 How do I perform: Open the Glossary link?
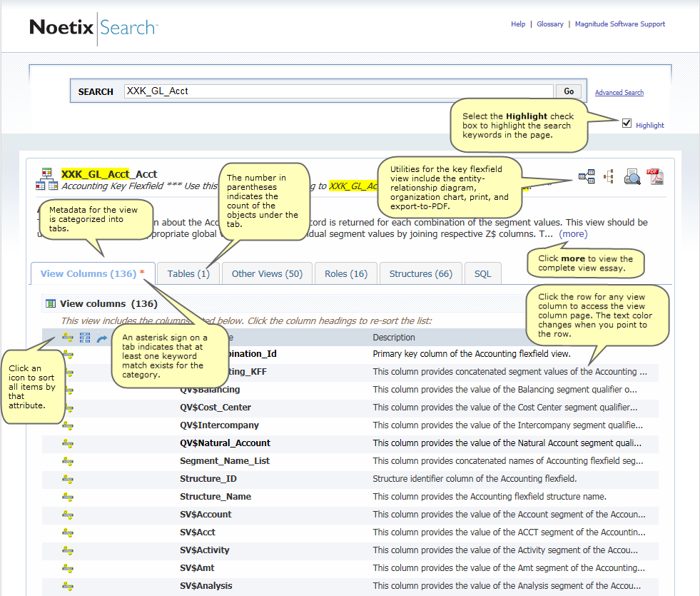tap(550, 24)
